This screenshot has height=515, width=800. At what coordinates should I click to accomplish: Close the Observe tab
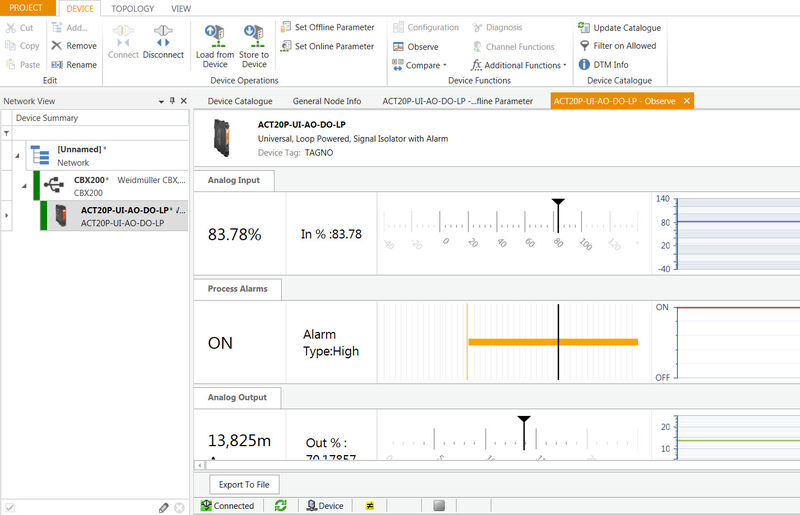tap(686, 101)
